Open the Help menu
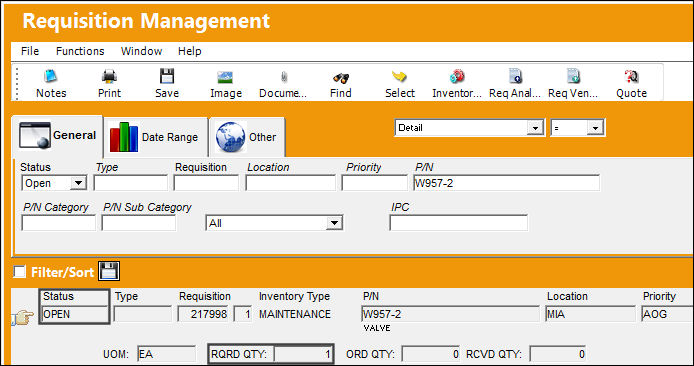Screen dimensions: 694x366 tap(189, 51)
